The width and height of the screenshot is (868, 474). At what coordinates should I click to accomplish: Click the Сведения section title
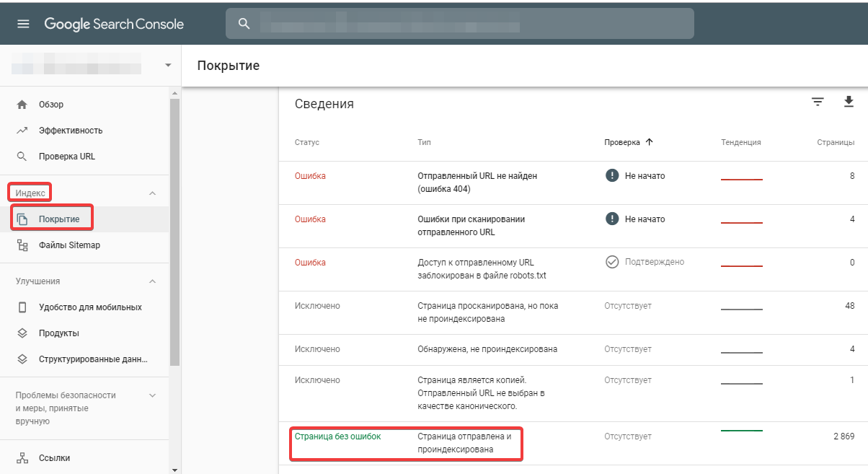[x=324, y=104]
